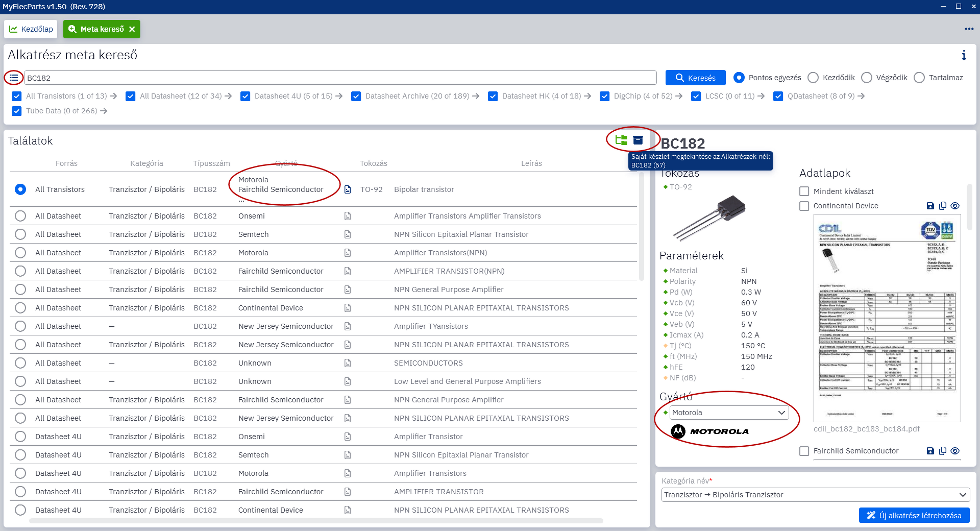
Task: Preview Fairchild Semiconductor datasheet with eye icon
Action: (x=955, y=451)
